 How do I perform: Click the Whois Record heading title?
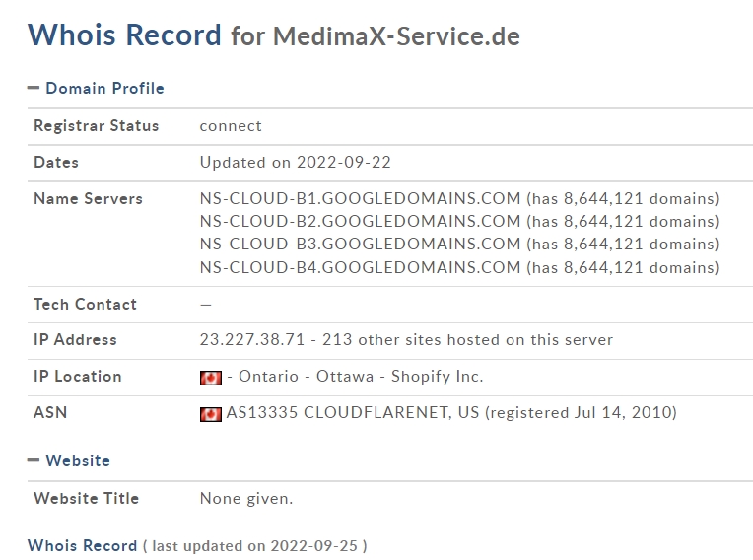(x=124, y=35)
